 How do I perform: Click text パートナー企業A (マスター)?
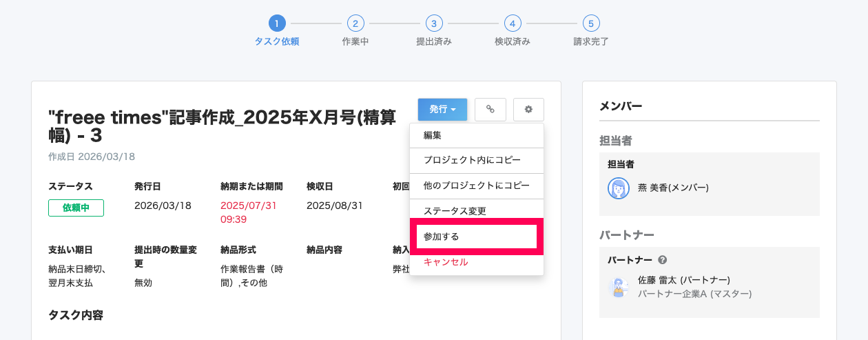[695, 294]
